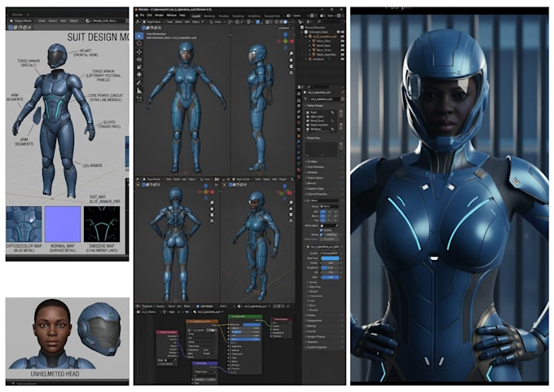Click blue Z axis on top viewport gizmo

click(x=285, y=35)
